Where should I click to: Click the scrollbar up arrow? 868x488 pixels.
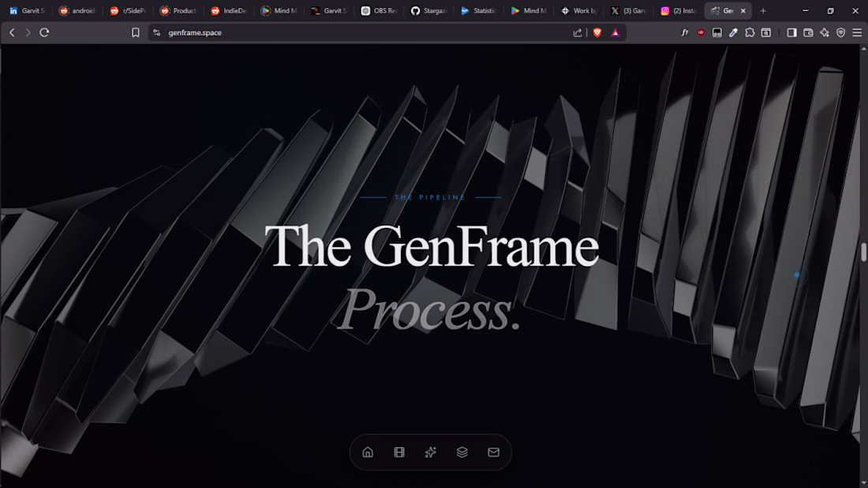click(x=863, y=49)
